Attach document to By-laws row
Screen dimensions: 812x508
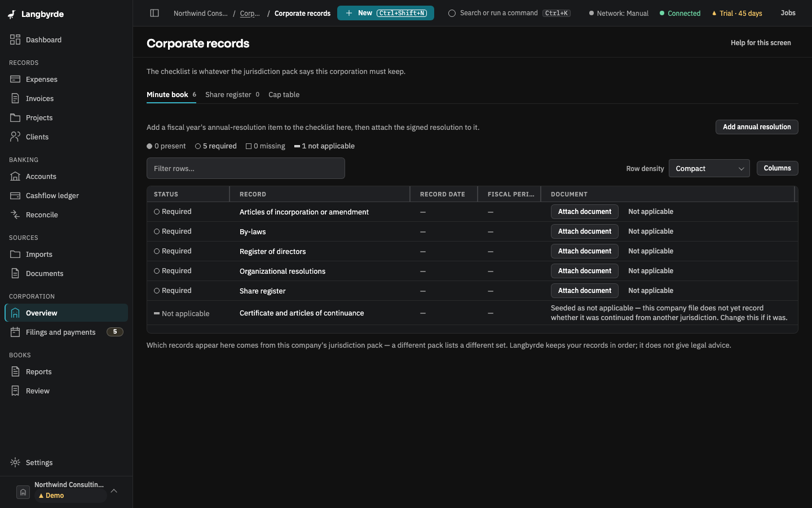coord(584,231)
